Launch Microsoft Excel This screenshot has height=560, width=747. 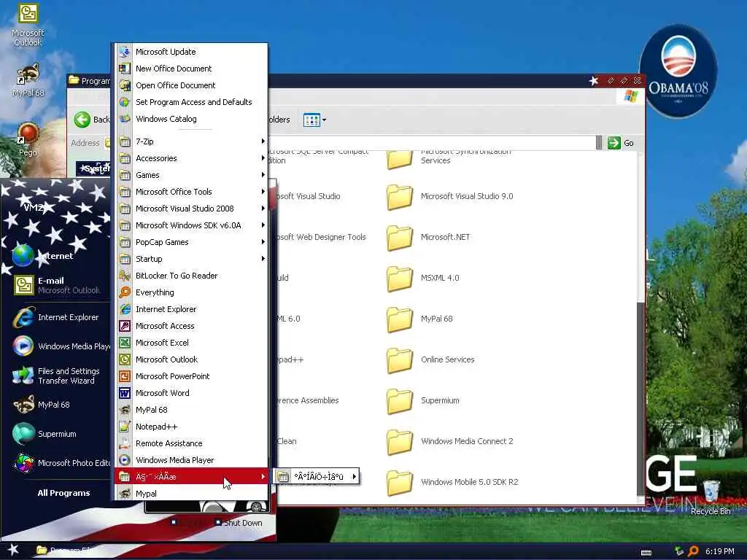[190, 343]
